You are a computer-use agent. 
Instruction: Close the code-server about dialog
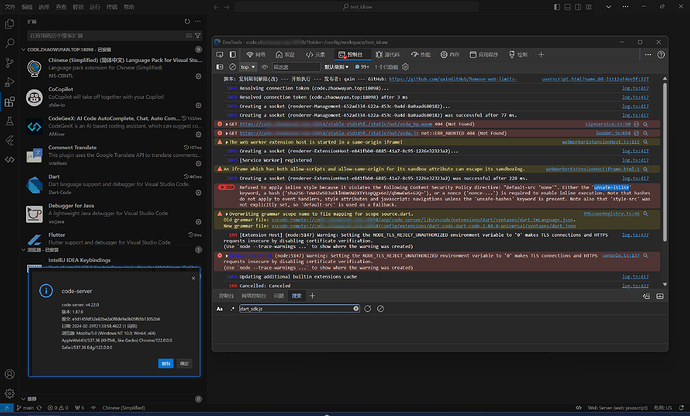click(193, 278)
